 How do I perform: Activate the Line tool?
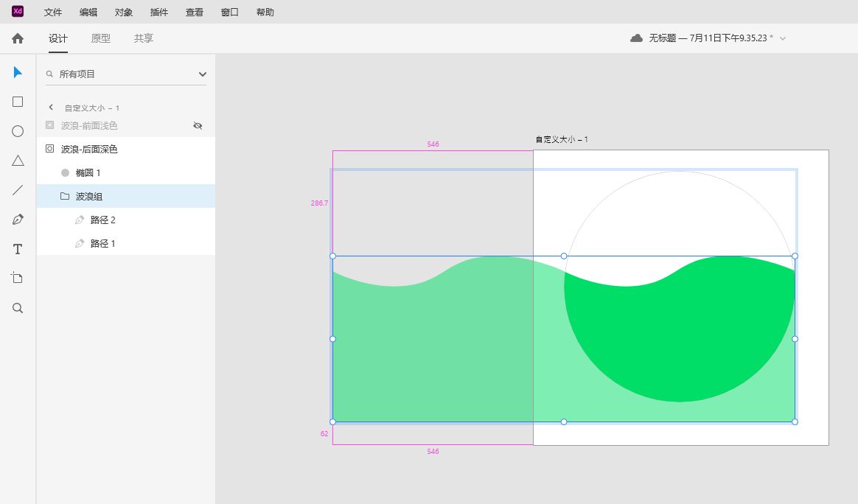18,190
